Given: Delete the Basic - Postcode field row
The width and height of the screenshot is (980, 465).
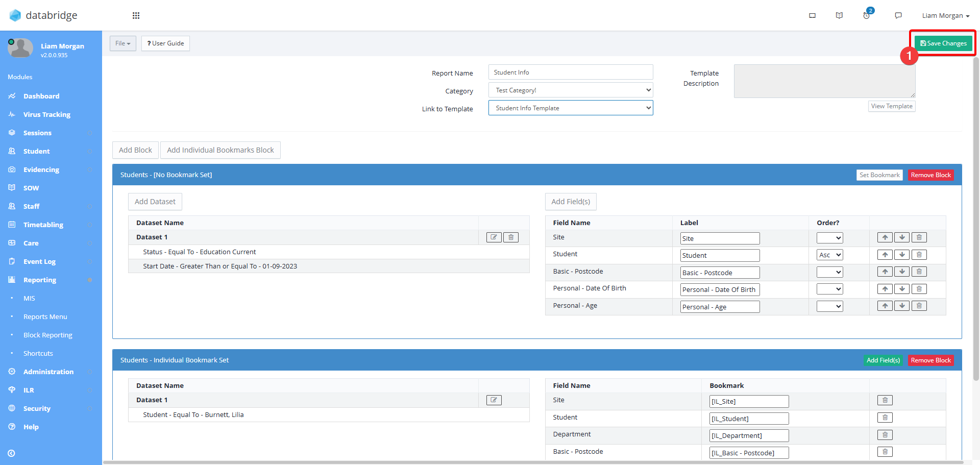Looking at the screenshot, I should 919,272.
